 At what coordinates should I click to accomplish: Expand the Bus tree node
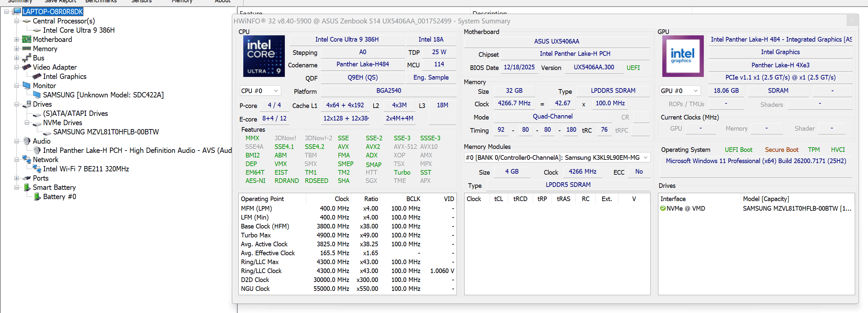pyautogui.click(x=16, y=58)
